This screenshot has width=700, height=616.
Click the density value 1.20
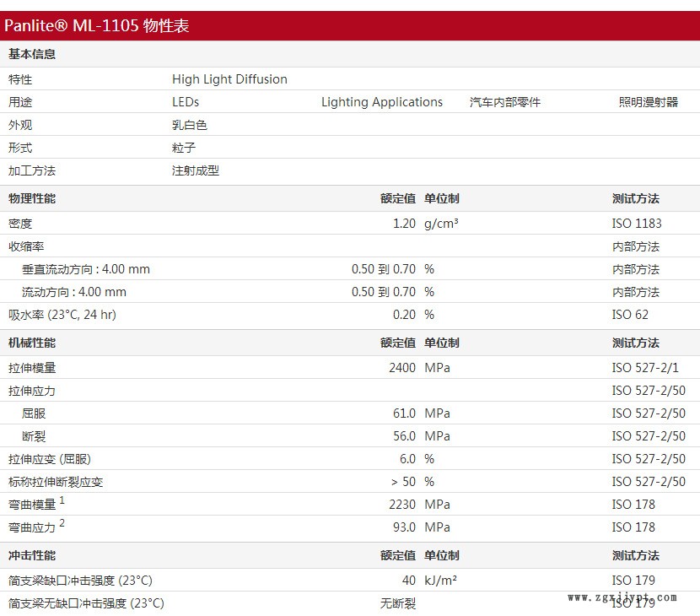(x=404, y=224)
